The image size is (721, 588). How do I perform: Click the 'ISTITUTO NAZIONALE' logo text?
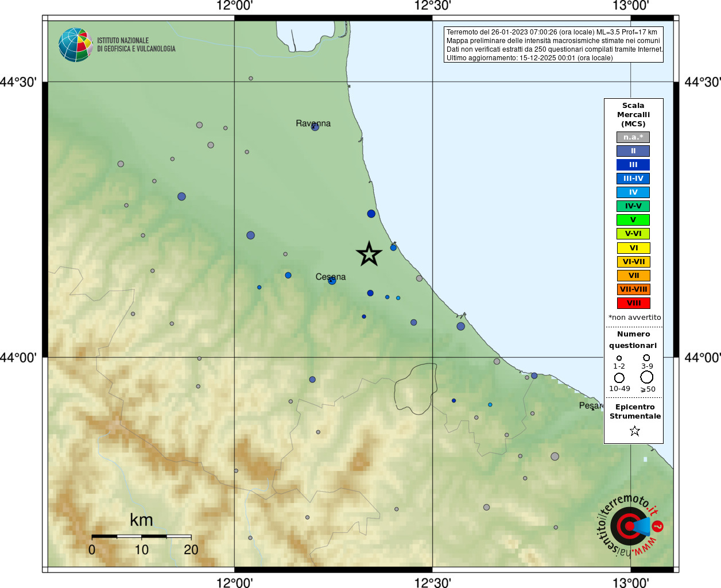pyautogui.click(x=123, y=41)
